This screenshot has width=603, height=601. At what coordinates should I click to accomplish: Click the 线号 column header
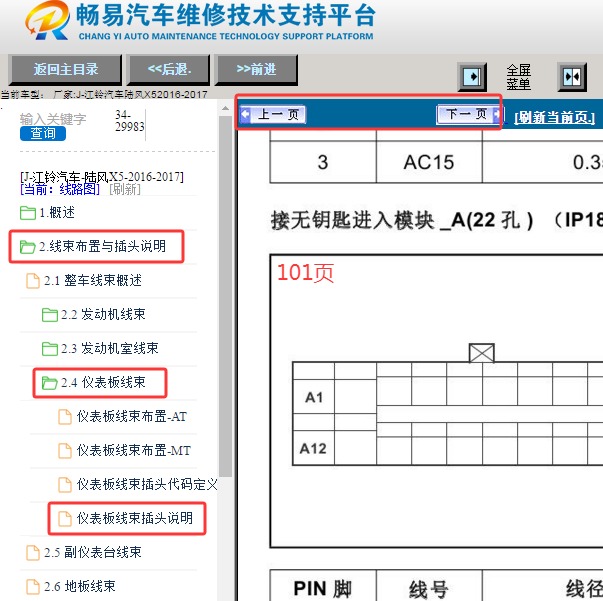tap(429, 588)
